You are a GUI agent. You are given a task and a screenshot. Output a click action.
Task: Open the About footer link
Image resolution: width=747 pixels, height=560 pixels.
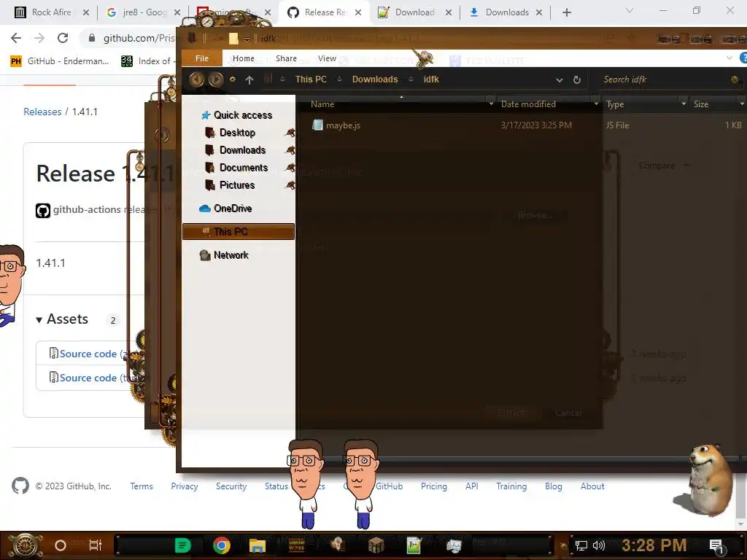[x=592, y=486]
